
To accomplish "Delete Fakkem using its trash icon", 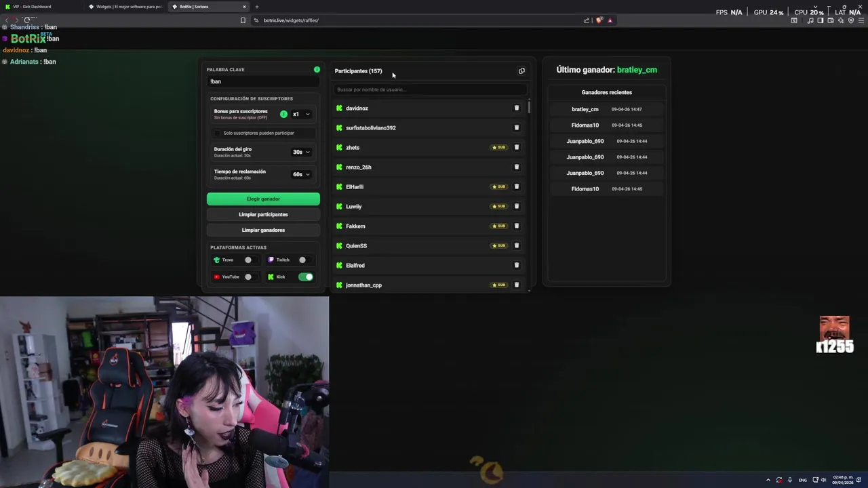I will (516, 226).
